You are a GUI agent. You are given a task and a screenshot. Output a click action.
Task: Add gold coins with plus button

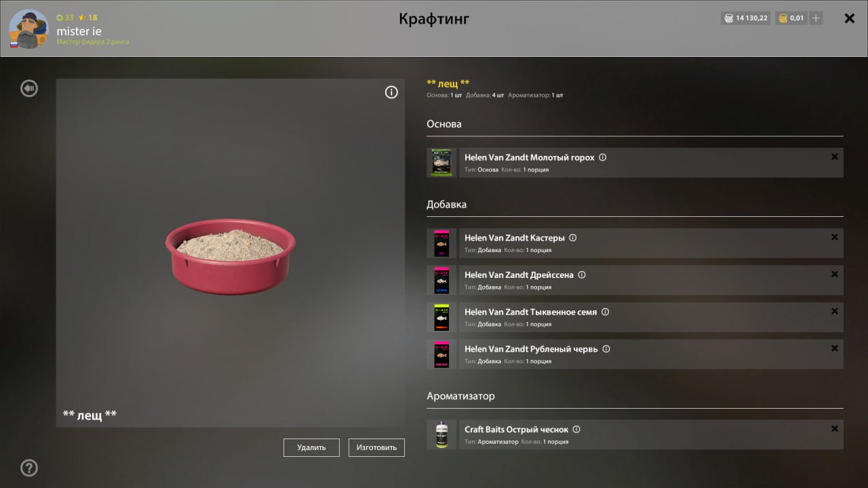816,18
